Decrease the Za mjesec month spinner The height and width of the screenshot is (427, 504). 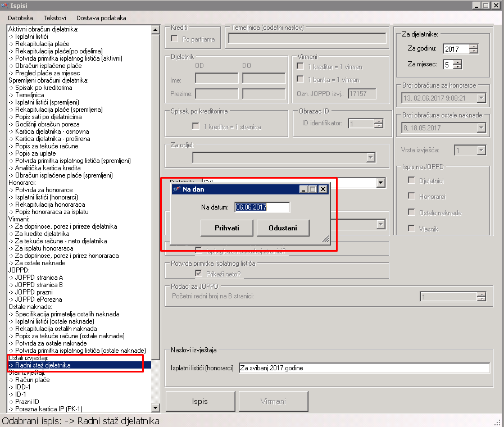457,67
